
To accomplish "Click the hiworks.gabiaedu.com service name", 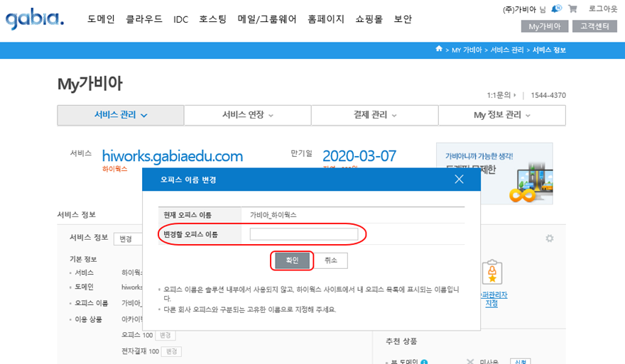I will pos(172,156).
